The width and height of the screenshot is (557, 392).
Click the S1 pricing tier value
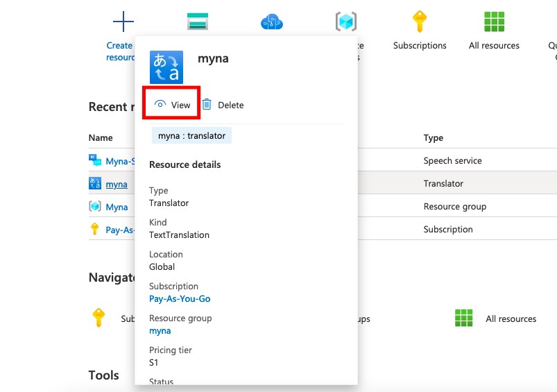tap(153, 362)
